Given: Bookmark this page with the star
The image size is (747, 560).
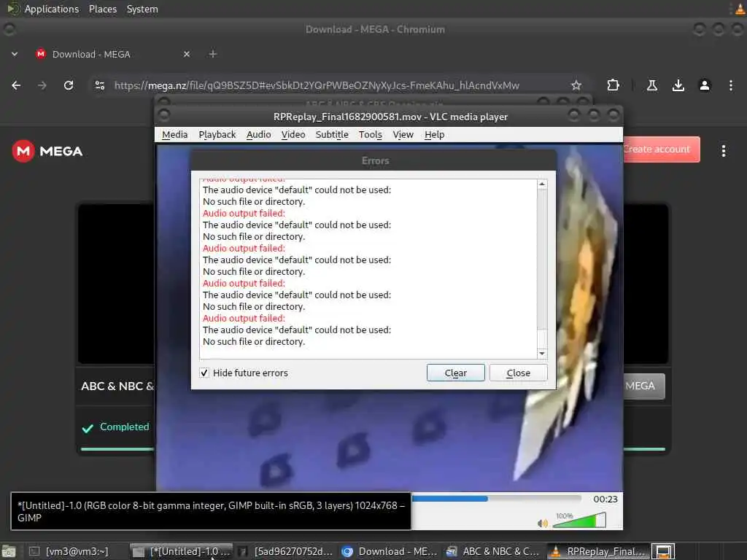Looking at the screenshot, I should [576, 85].
